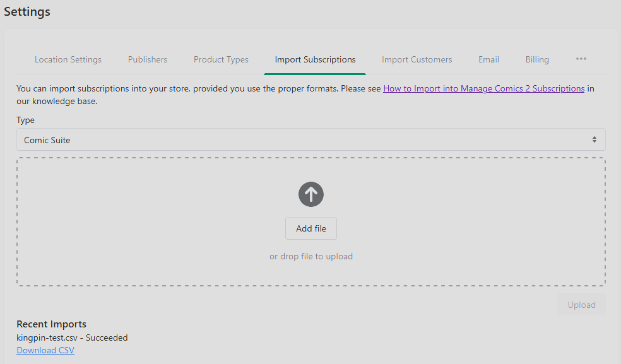This screenshot has width=621, height=364.
Task: Open the Email settings tab
Action: (488, 59)
